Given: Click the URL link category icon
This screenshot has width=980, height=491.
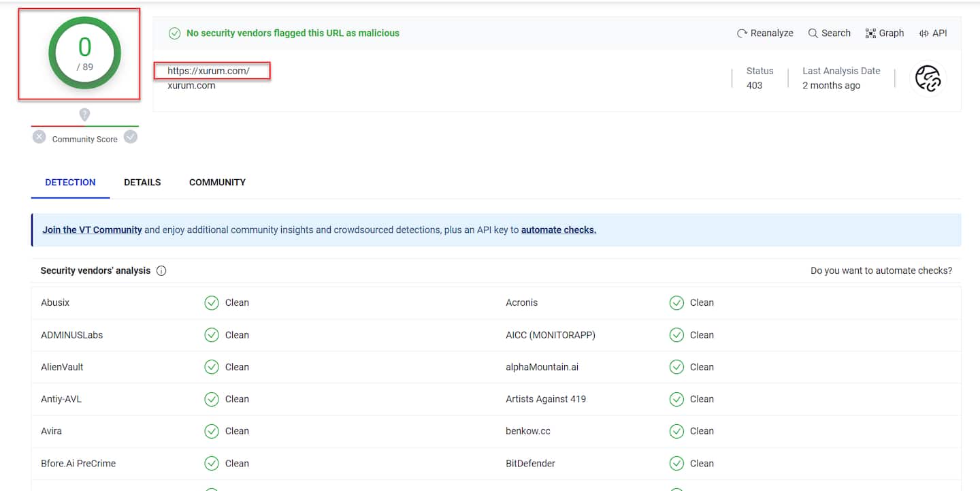Looking at the screenshot, I should [928, 78].
